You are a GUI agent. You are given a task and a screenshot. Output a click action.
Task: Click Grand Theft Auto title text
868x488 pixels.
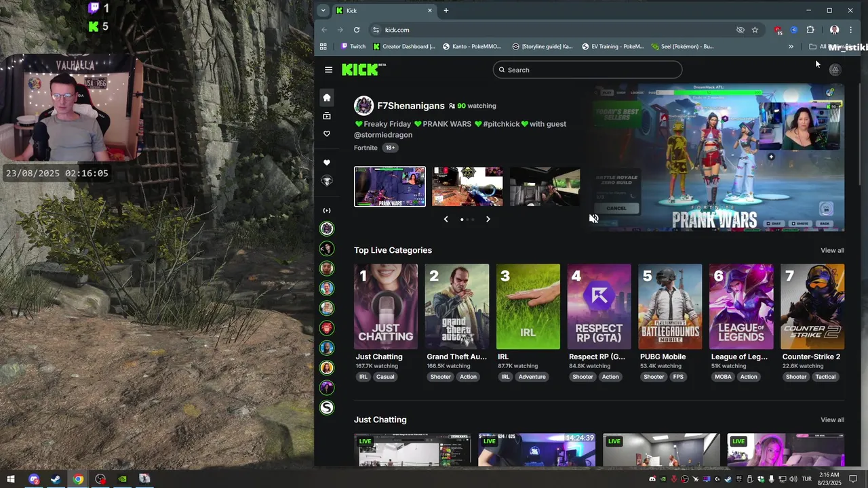click(456, 357)
